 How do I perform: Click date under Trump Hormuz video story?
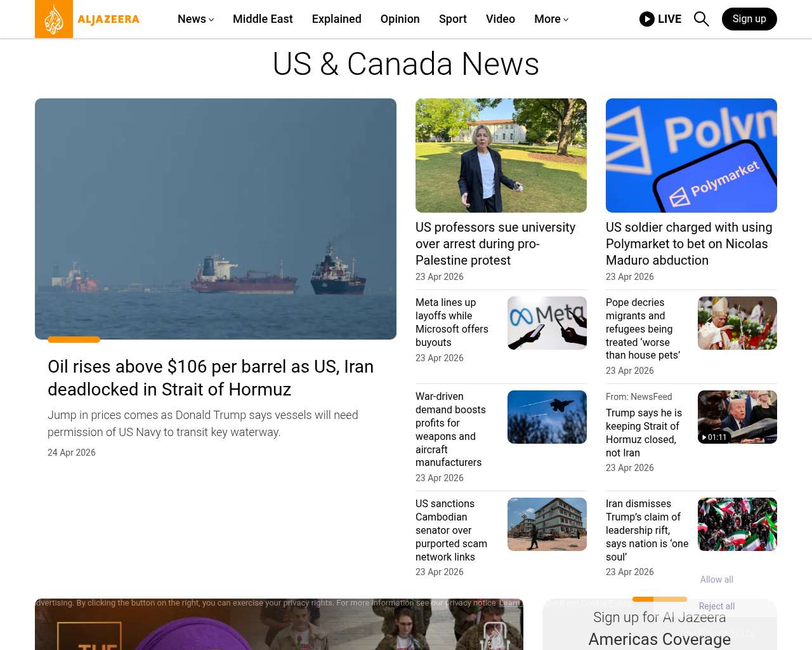630,468
